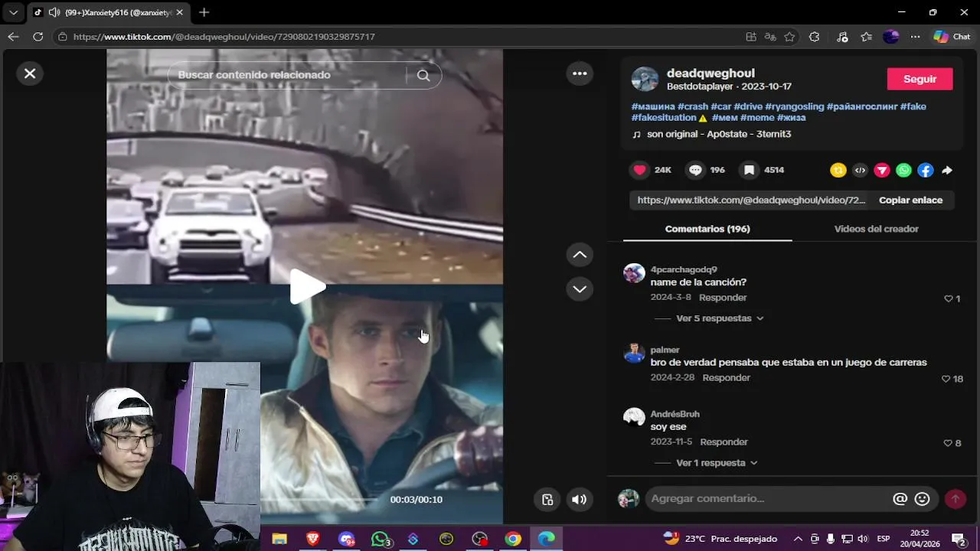Open the #meme hashtag

[756, 118]
